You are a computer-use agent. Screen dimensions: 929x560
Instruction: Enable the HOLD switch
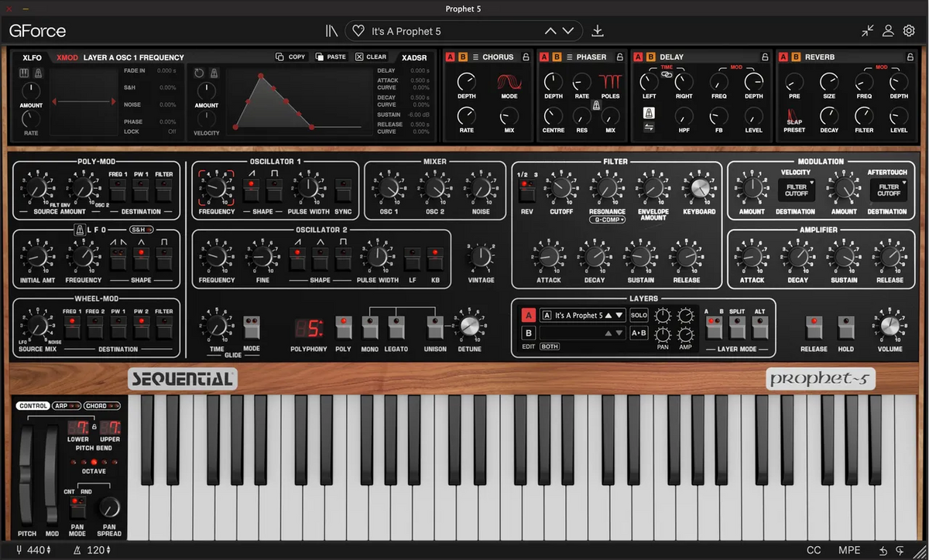tap(846, 328)
